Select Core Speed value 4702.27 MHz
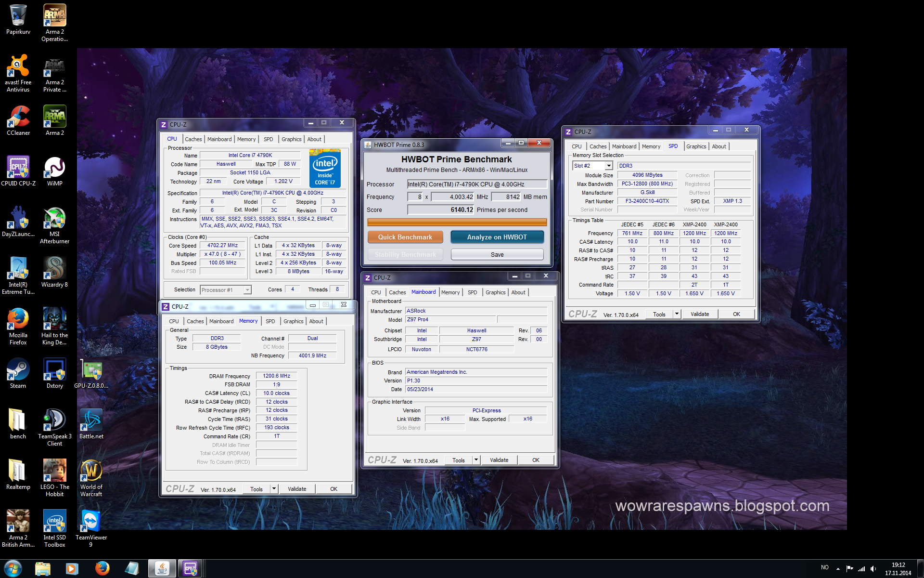Screen dimensions: 924x578 tap(222, 246)
